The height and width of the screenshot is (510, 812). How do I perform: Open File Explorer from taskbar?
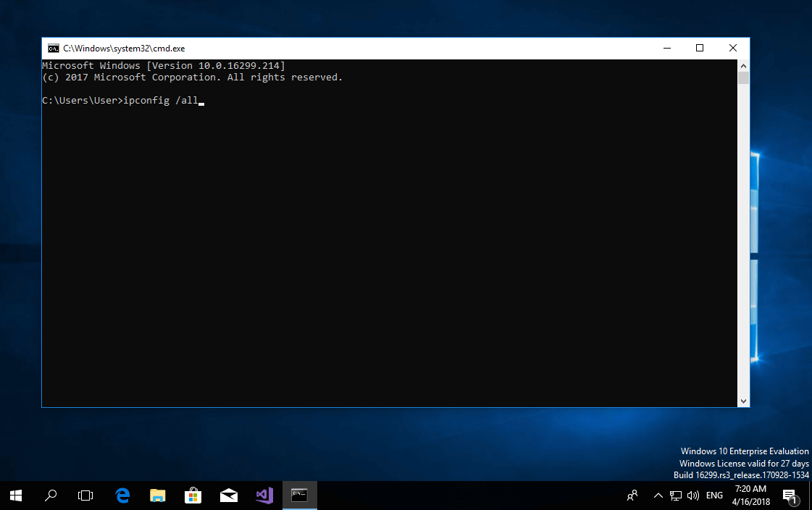pyautogui.click(x=157, y=496)
